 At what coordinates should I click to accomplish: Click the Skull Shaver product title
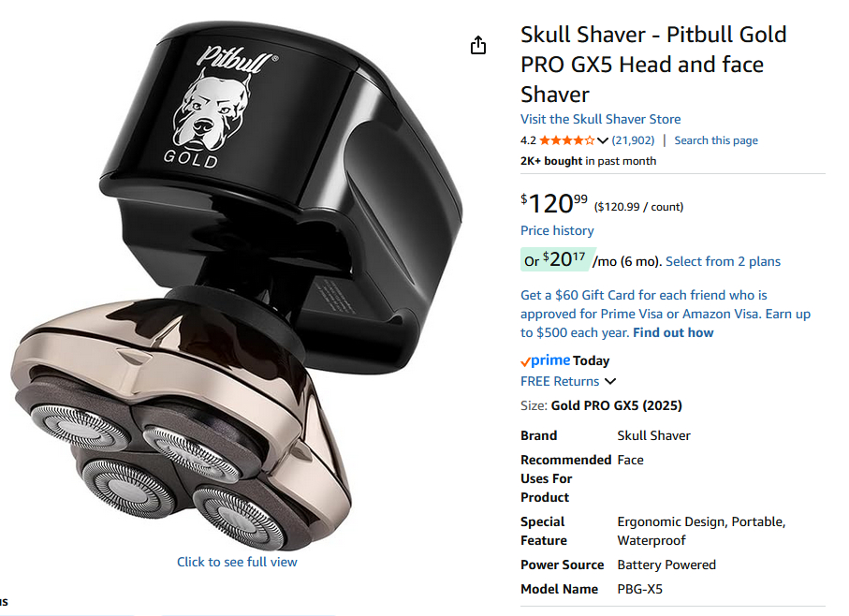click(653, 65)
